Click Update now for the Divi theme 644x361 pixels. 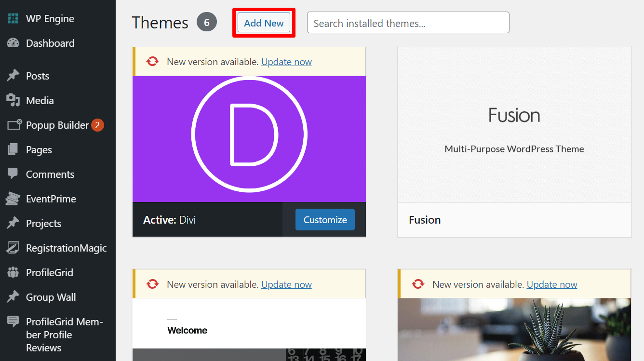click(x=286, y=62)
